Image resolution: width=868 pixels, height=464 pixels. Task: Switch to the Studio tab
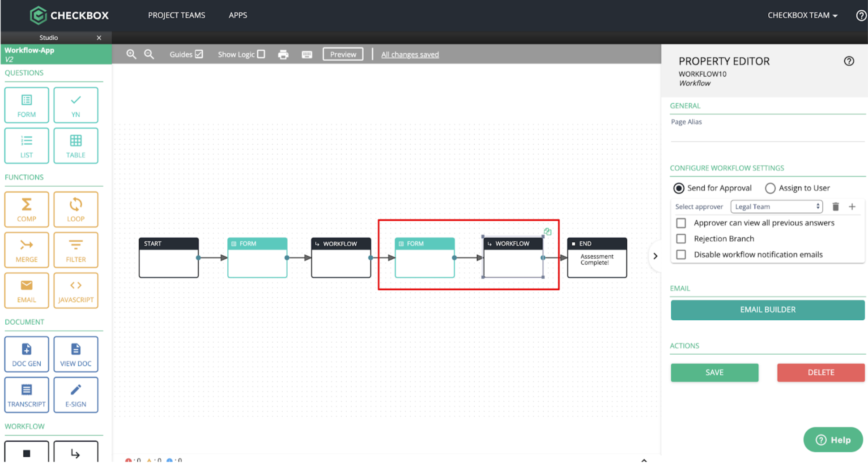tap(48, 38)
